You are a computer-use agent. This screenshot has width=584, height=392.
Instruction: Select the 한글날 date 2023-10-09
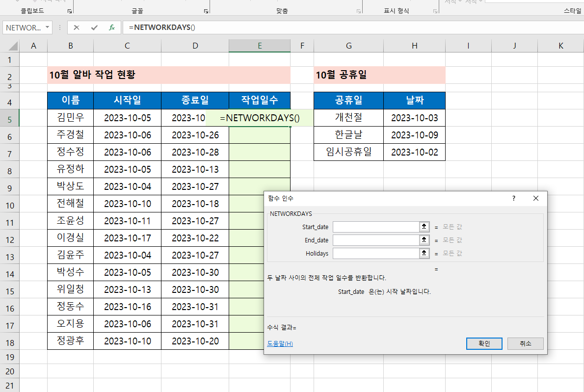(x=415, y=135)
